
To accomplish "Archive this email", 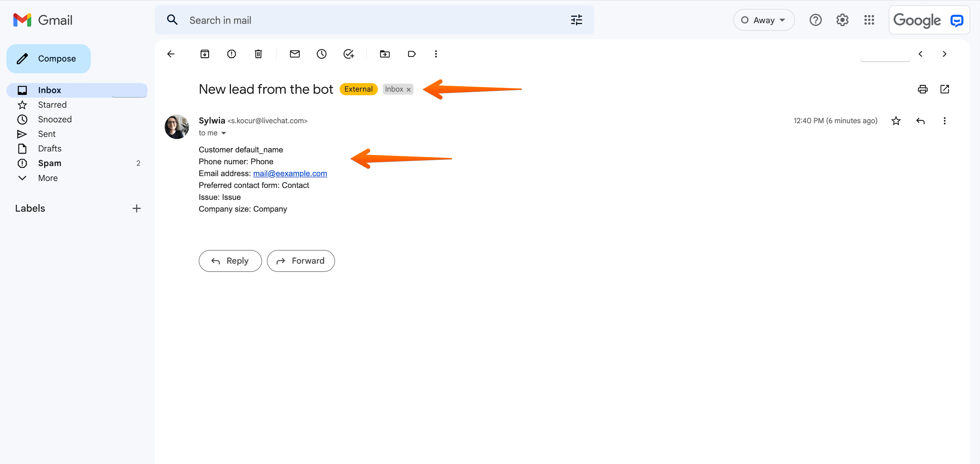I will 205,54.
